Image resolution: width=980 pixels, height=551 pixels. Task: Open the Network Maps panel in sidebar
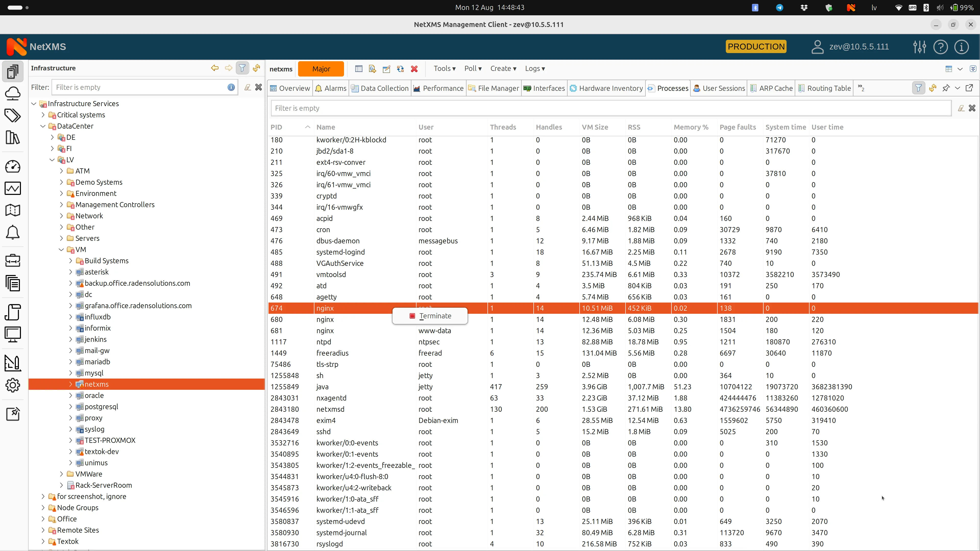coord(13,210)
